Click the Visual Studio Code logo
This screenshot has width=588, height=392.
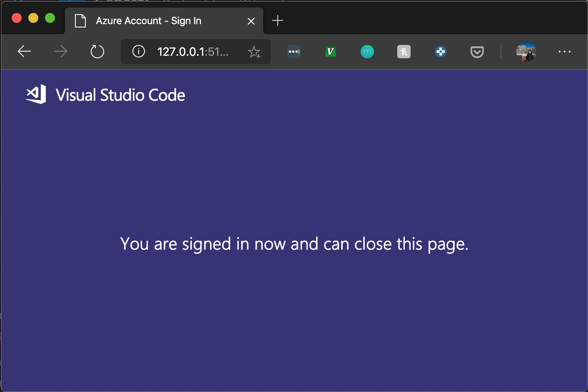tap(36, 94)
